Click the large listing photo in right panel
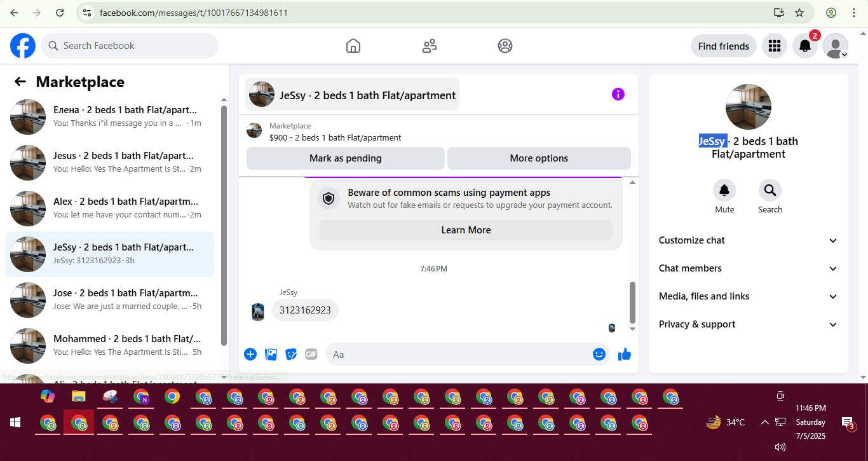Image resolution: width=868 pixels, height=461 pixels. [749, 107]
